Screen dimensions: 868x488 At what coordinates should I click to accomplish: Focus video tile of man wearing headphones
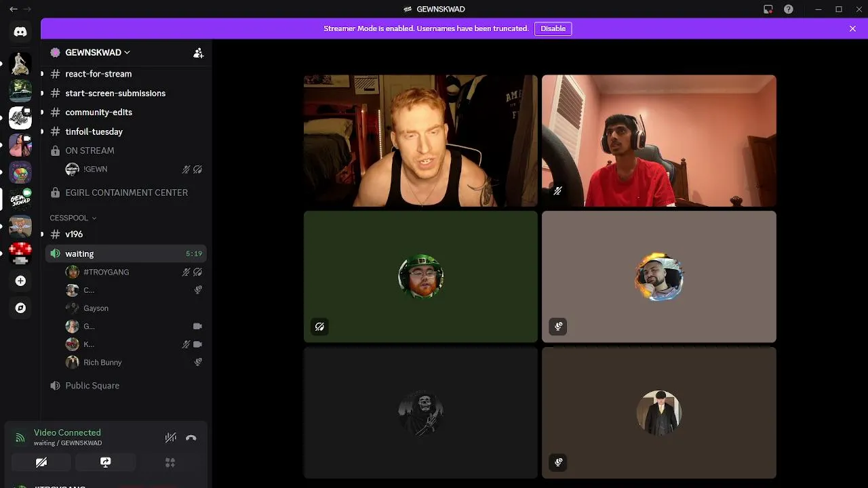659,141
